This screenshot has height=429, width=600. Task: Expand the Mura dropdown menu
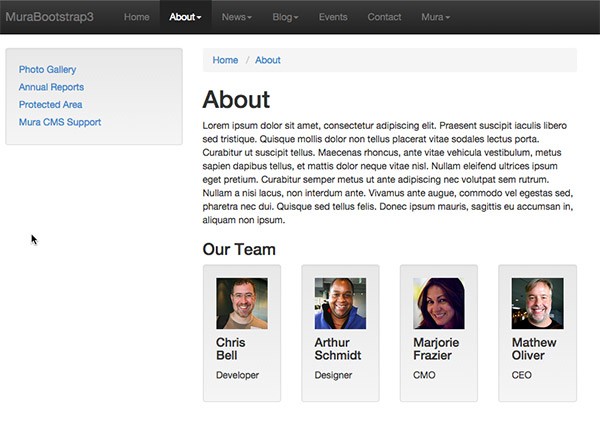[435, 17]
